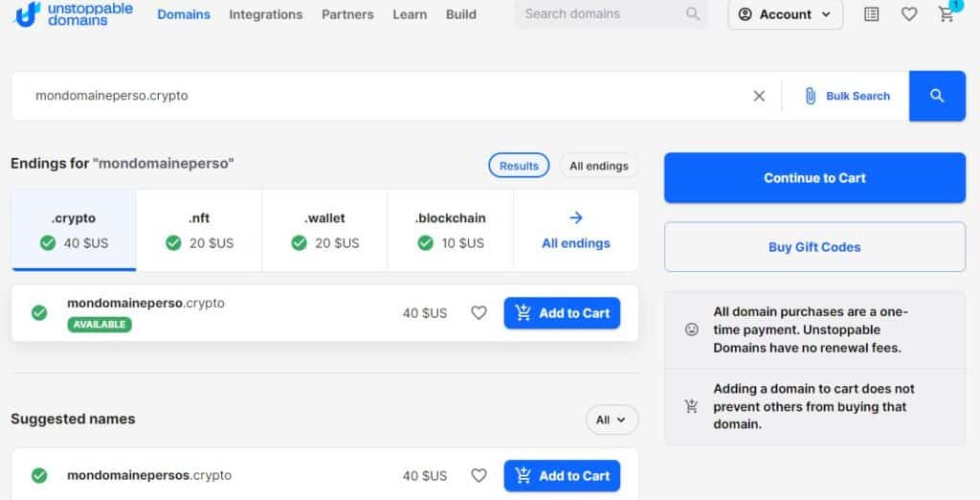Click the Bulk Search paperclip icon
This screenshot has height=500, width=980.
(x=810, y=96)
